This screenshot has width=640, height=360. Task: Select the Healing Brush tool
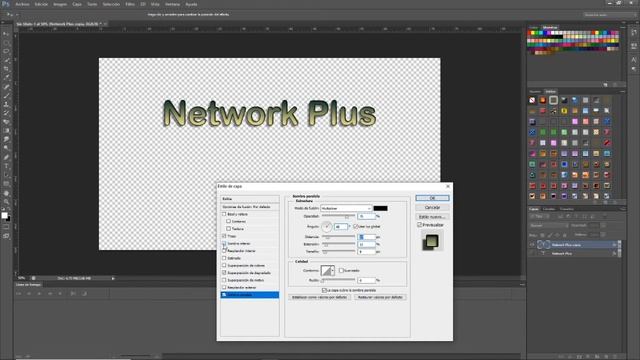pyautogui.click(x=6, y=87)
